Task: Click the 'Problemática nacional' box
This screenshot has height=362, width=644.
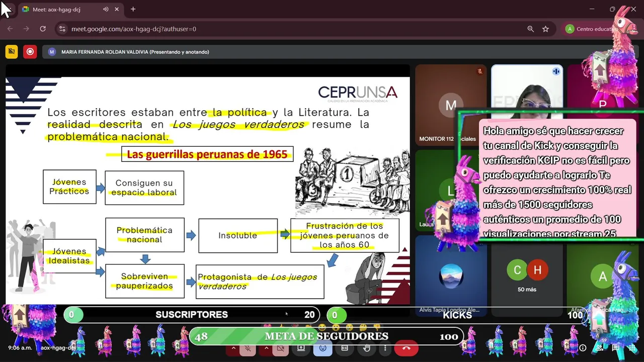Action: [144, 235]
